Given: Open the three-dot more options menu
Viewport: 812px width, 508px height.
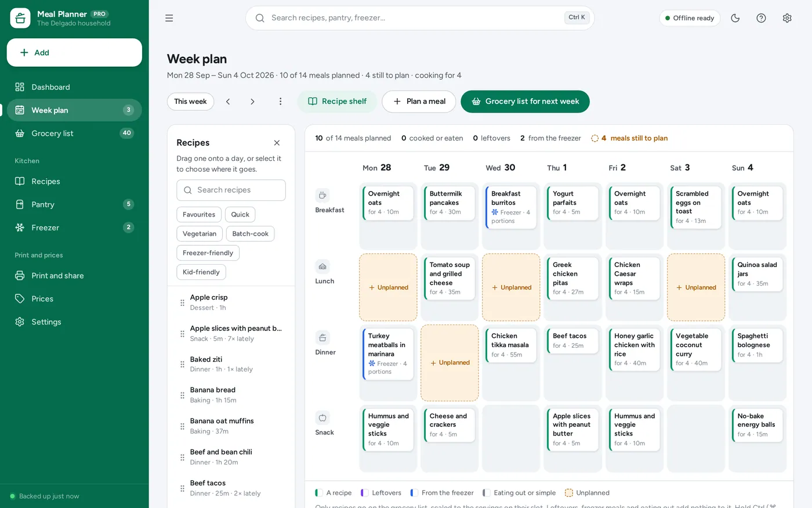Looking at the screenshot, I should 280,101.
